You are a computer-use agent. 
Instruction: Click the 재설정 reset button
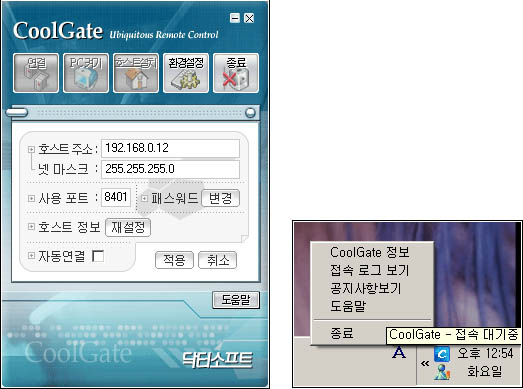click(128, 228)
